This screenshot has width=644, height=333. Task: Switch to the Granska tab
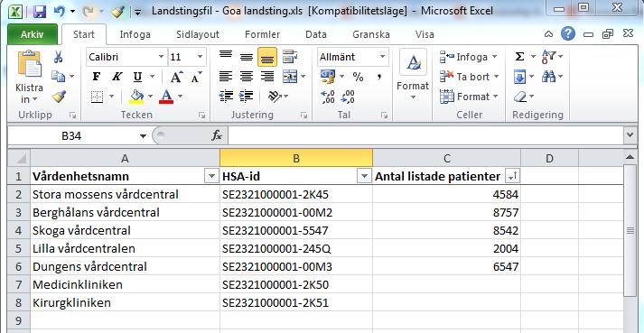[x=371, y=34]
